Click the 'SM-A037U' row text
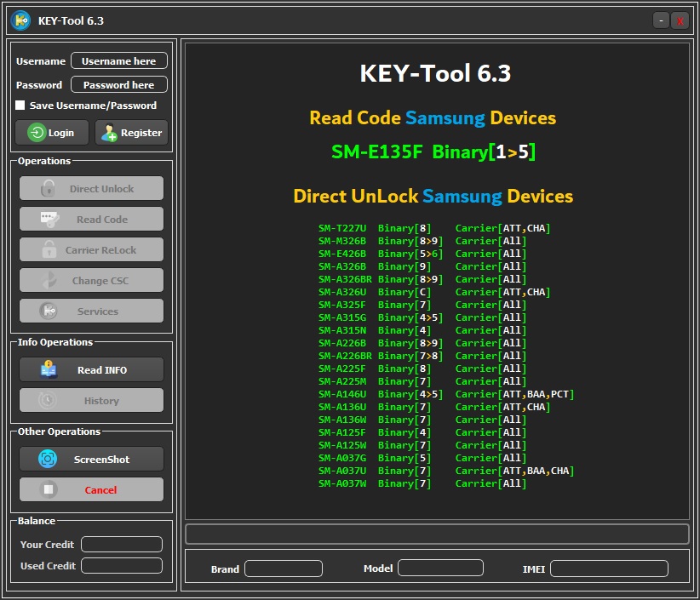This screenshot has height=600, width=700. tap(342, 471)
